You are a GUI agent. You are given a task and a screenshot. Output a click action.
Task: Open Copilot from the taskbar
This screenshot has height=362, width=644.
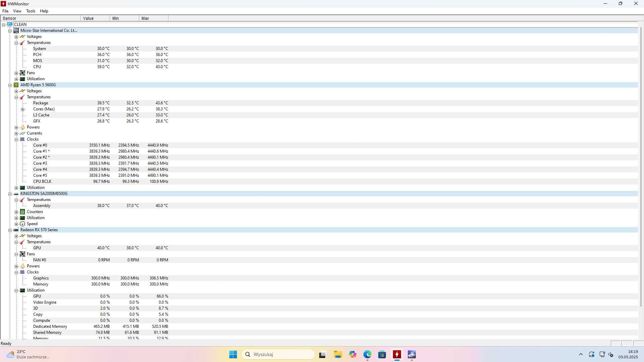[x=352, y=354]
